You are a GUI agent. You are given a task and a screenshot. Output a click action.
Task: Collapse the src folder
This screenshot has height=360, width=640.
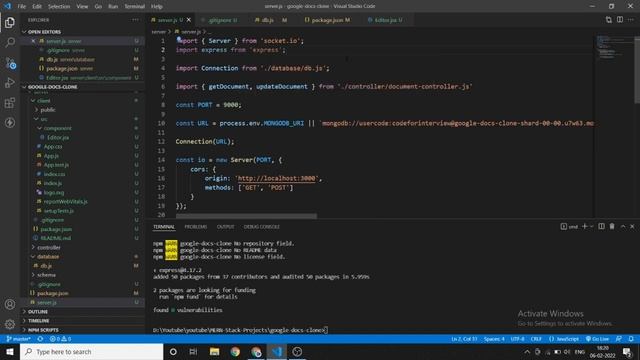point(44,119)
